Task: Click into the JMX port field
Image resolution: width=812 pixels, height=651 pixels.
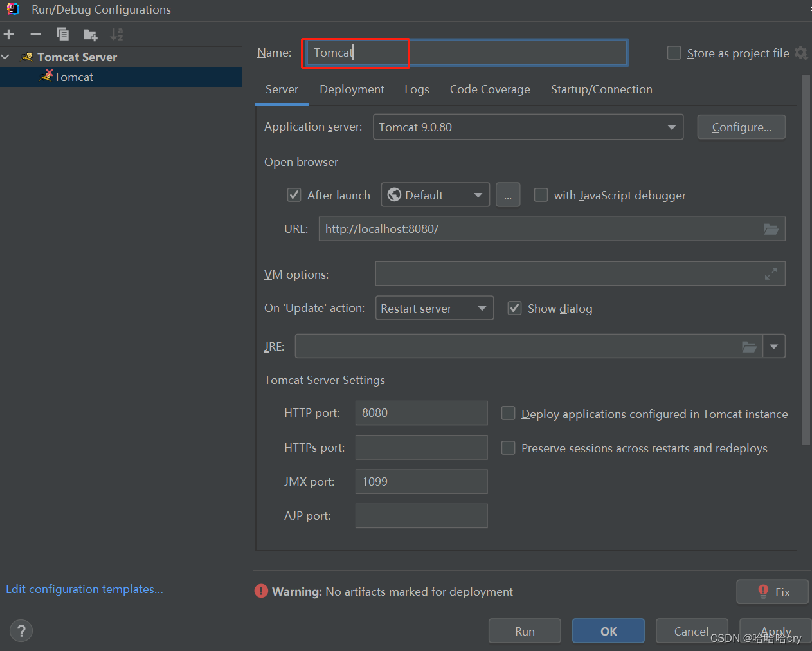Action: (421, 481)
